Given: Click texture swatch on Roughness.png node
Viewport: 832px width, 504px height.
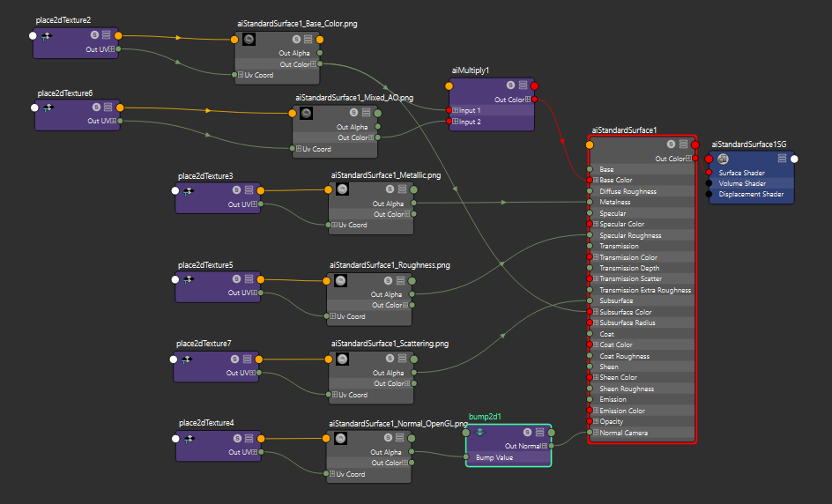Looking at the screenshot, I should (341, 281).
